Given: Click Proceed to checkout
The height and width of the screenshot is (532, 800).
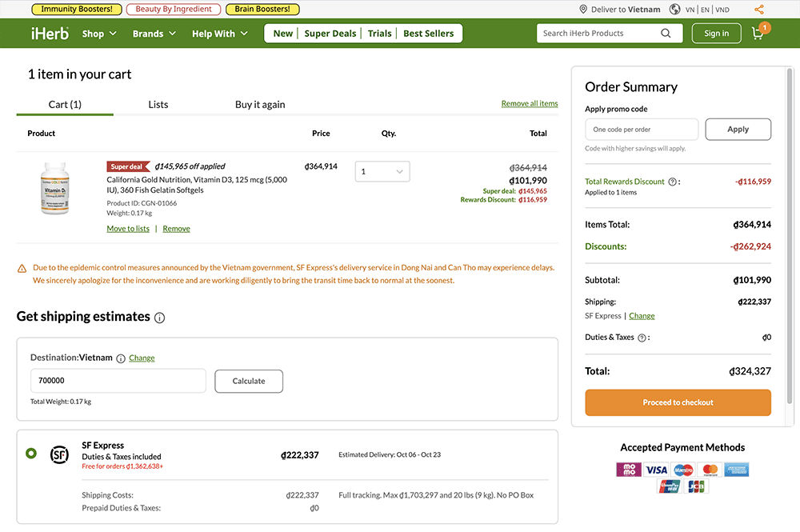Looking at the screenshot, I should pos(678,404).
